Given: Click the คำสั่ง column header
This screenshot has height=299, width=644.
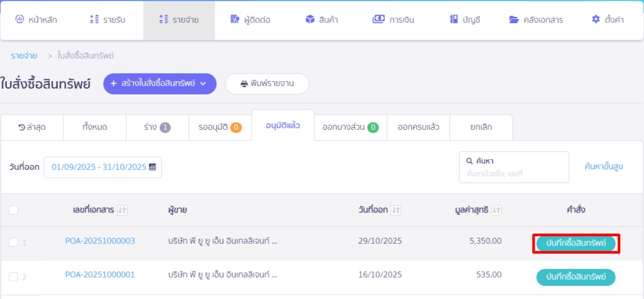Looking at the screenshot, I should pyautogui.click(x=576, y=210).
